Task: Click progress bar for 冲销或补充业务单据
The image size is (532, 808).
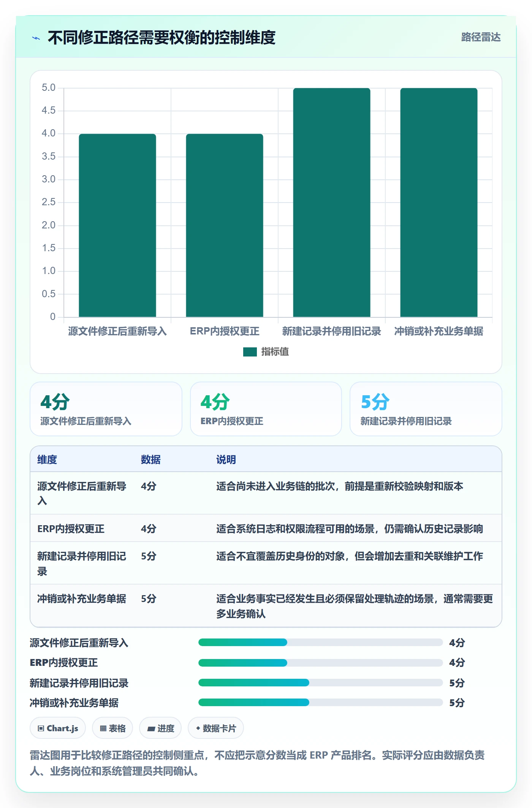Action: tap(321, 702)
